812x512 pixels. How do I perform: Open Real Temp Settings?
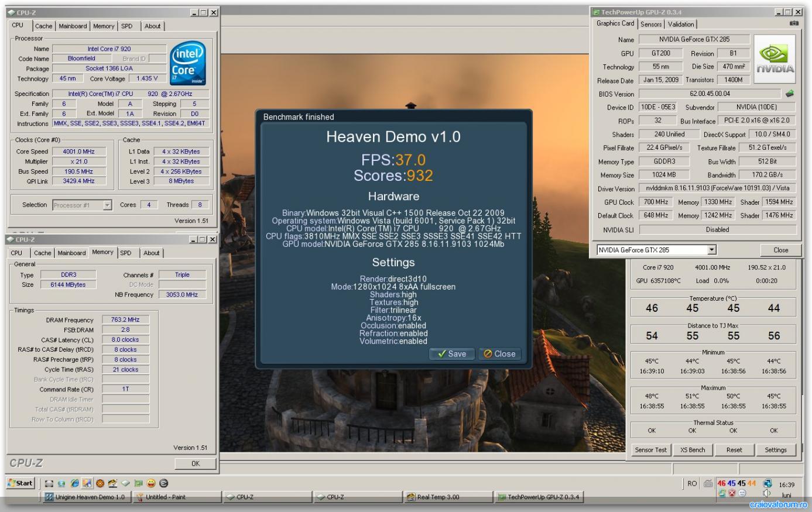click(x=776, y=450)
